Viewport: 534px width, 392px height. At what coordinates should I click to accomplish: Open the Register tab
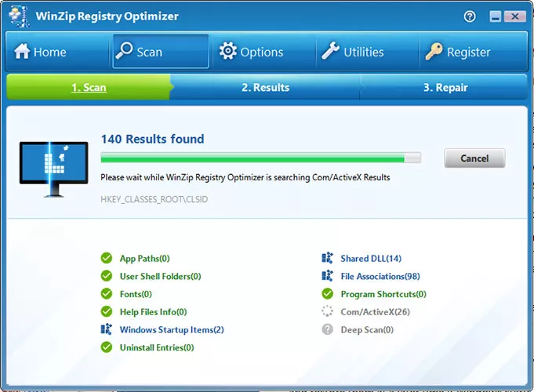[473, 52]
